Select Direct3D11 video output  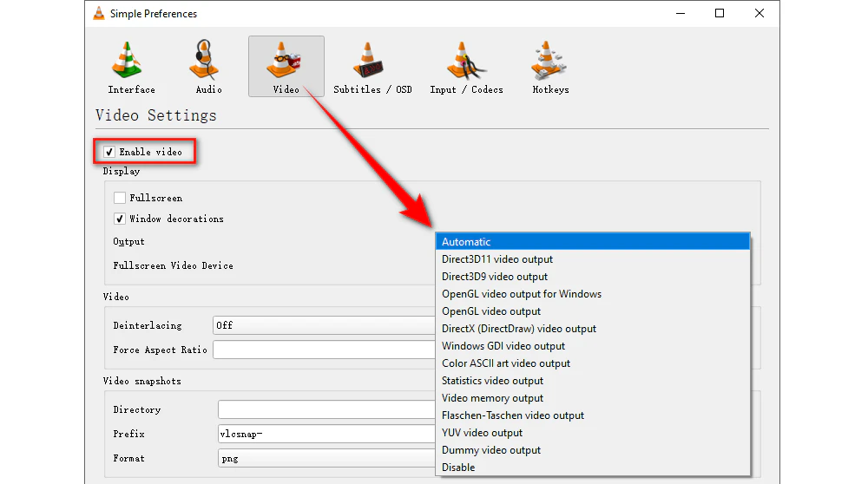coord(592,258)
